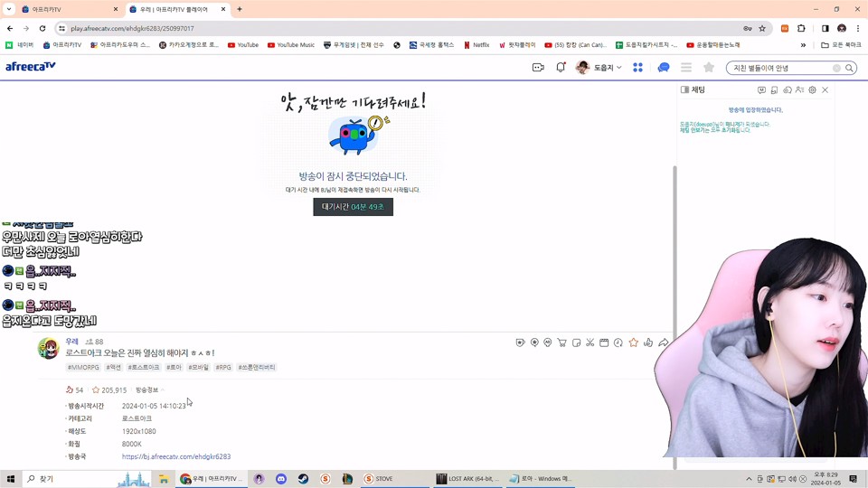
Task: Open the AD balloon icon
Action: coord(548,343)
